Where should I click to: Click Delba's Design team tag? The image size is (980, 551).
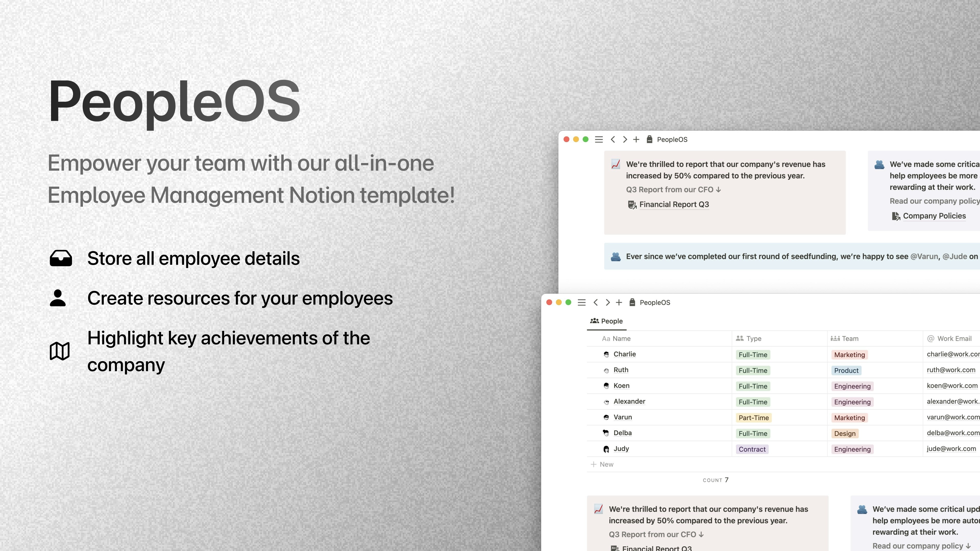[845, 434]
